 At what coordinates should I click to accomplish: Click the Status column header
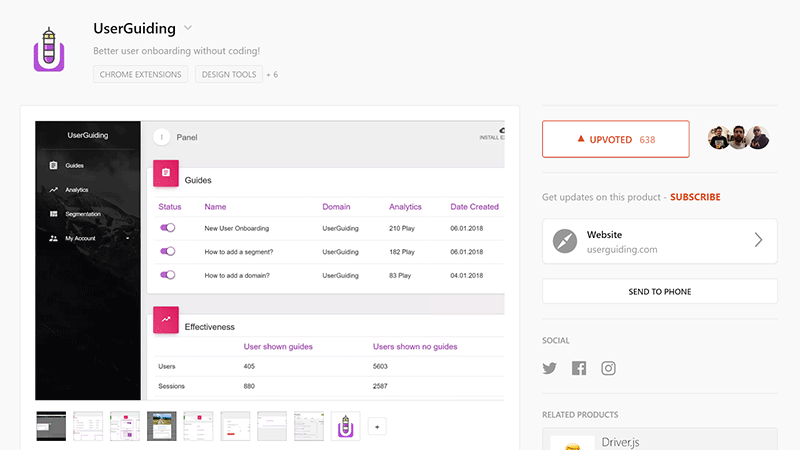coord(169,207)
